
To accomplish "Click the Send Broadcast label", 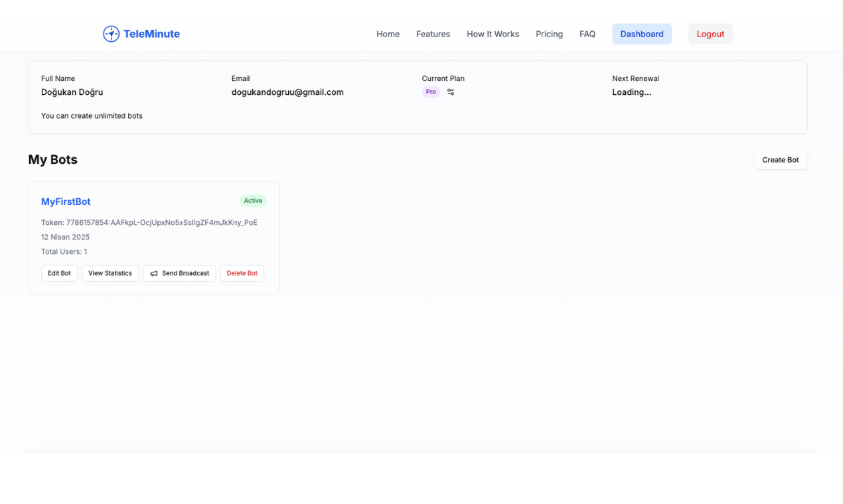I will [x=185, y=273].
